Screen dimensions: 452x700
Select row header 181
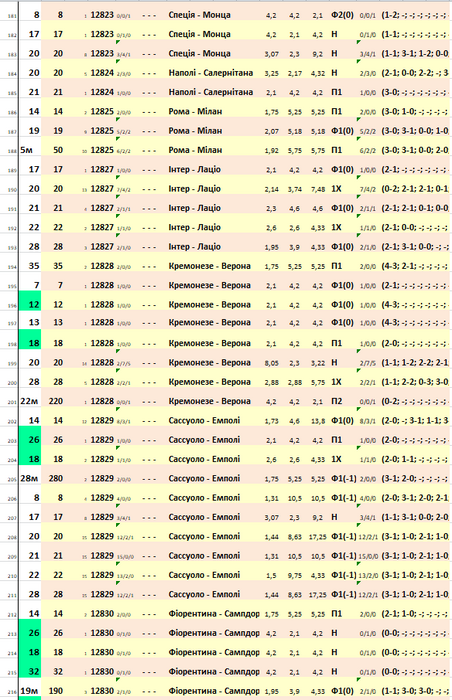[12, 16]
